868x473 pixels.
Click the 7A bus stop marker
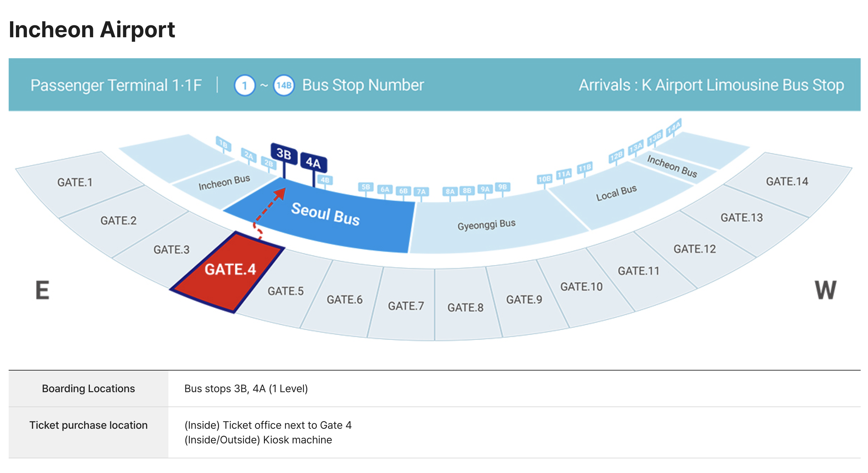point(421,192)
